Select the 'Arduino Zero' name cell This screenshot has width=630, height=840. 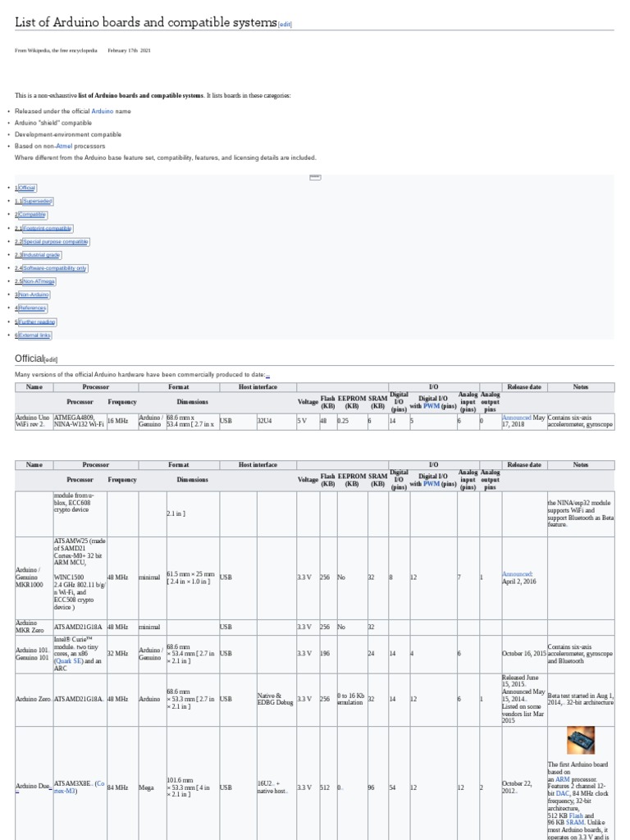(x=34, y=699)
